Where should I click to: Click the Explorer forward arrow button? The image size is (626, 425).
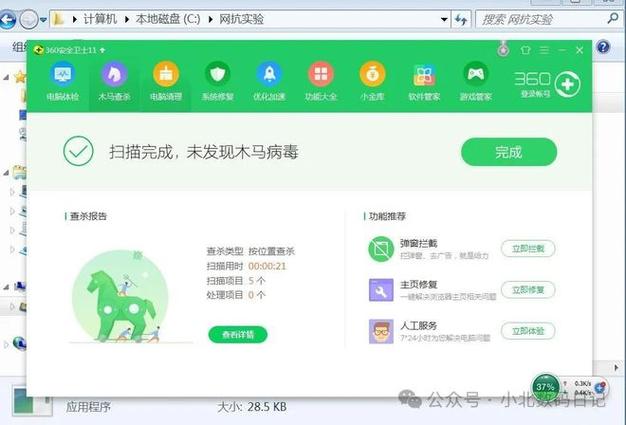29,19
